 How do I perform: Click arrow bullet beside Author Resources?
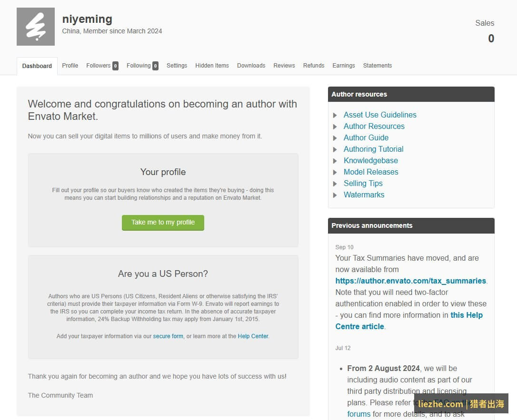tap(335, 127)
